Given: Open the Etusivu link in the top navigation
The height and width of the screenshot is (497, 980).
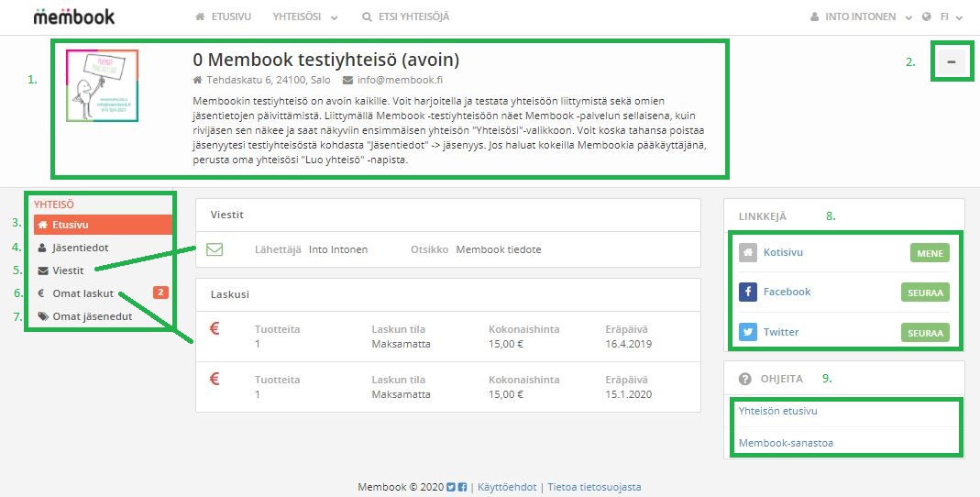Looking at the screenshot, I should coord(223,17).
